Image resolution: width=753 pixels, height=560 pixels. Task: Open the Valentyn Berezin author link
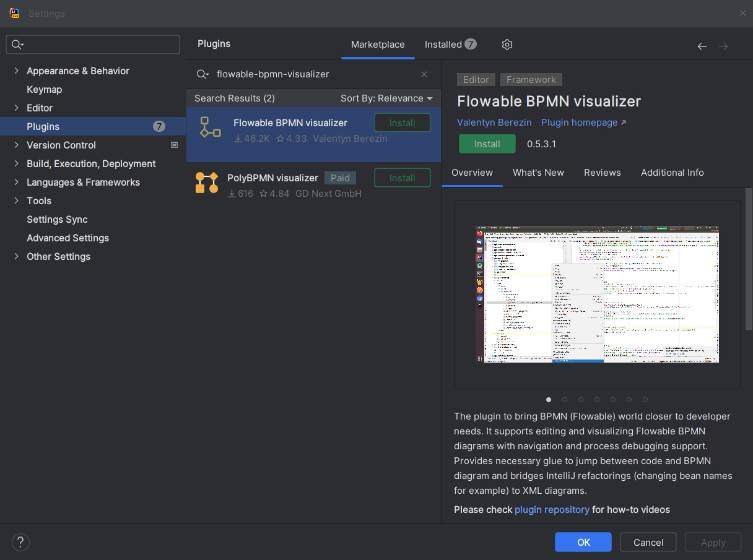coord(494,123)
